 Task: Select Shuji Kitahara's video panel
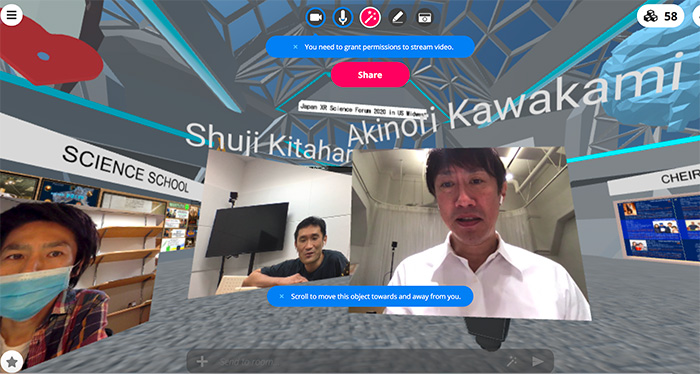[270, 223]
